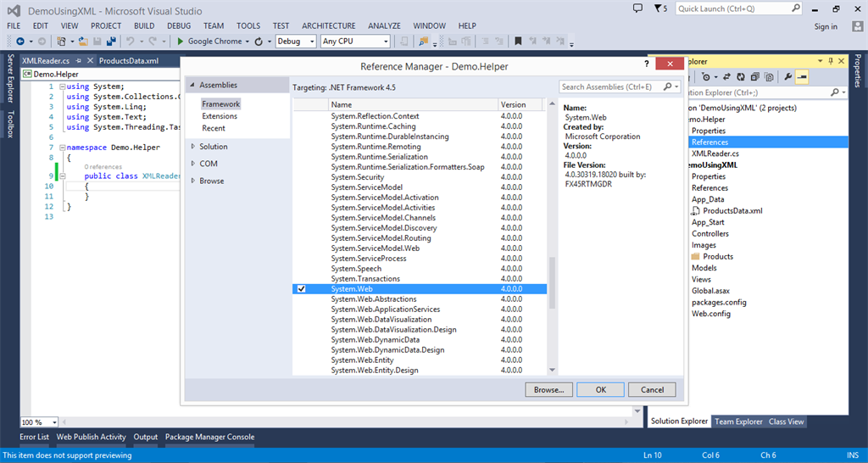Click the Save All toolbar icon
The height and width of the screenshot is (463, 868).
pos(111,42)
